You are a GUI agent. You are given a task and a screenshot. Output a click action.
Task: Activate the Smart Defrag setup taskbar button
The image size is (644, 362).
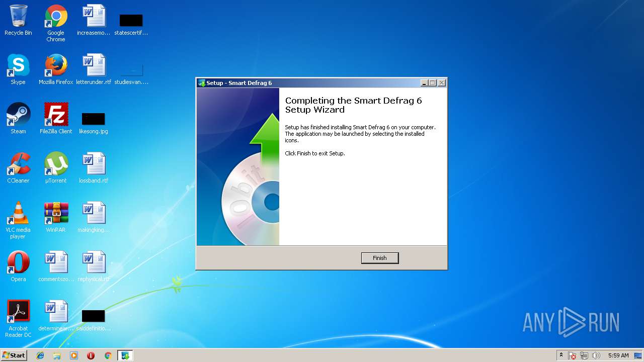coord(125,355)
